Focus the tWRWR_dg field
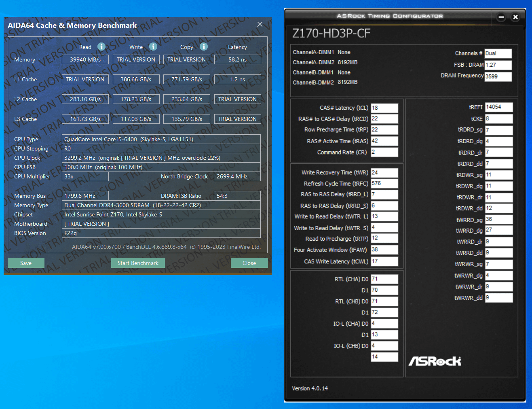This screenshot has width=532, height=409. [499, 275]
